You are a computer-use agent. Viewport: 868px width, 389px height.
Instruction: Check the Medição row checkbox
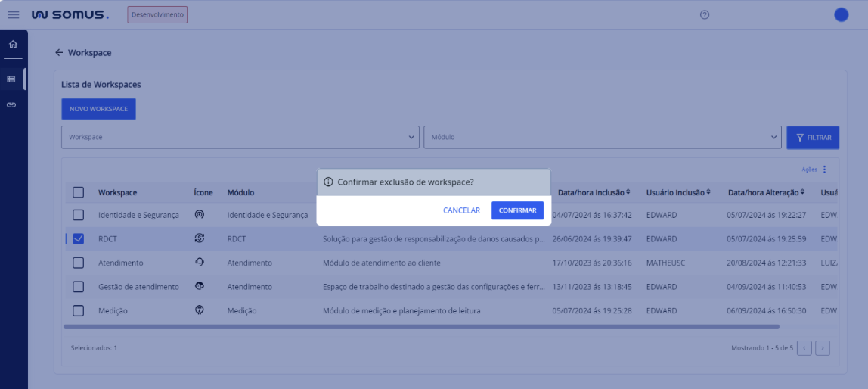79,310
